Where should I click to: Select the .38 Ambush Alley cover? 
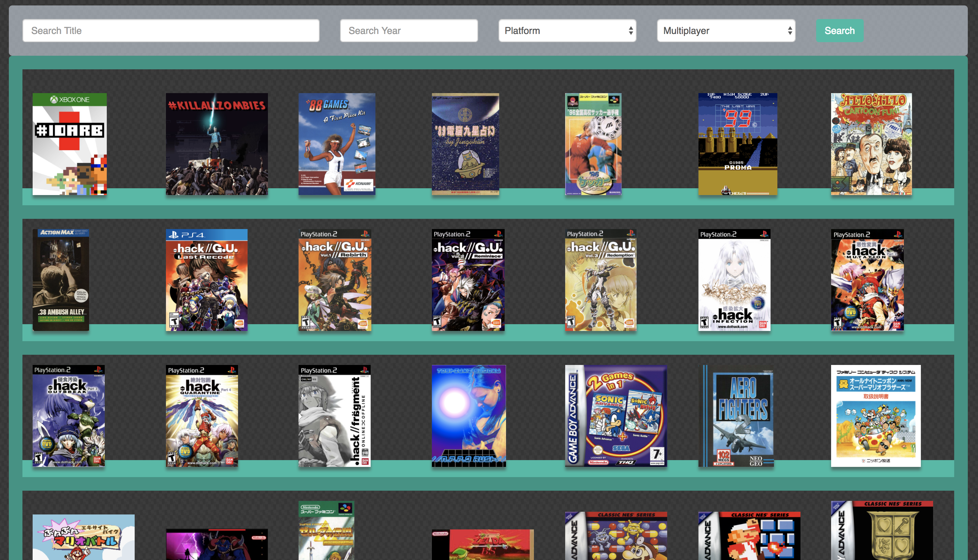tap(61, 280)
